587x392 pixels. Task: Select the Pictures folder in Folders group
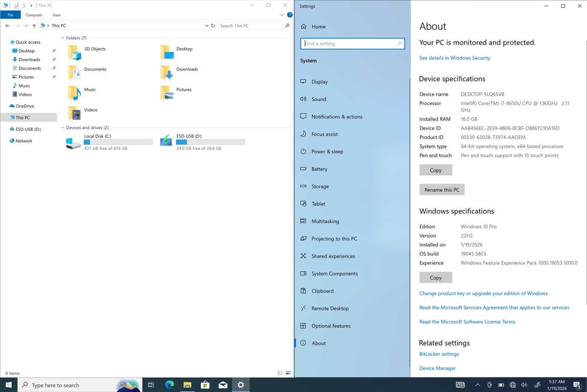point(176,93)
